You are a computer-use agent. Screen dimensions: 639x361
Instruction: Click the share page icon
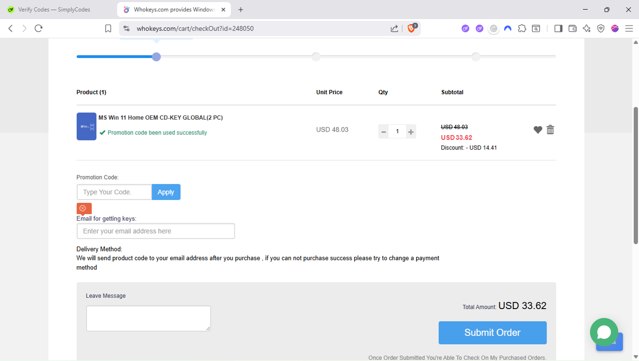394,28
